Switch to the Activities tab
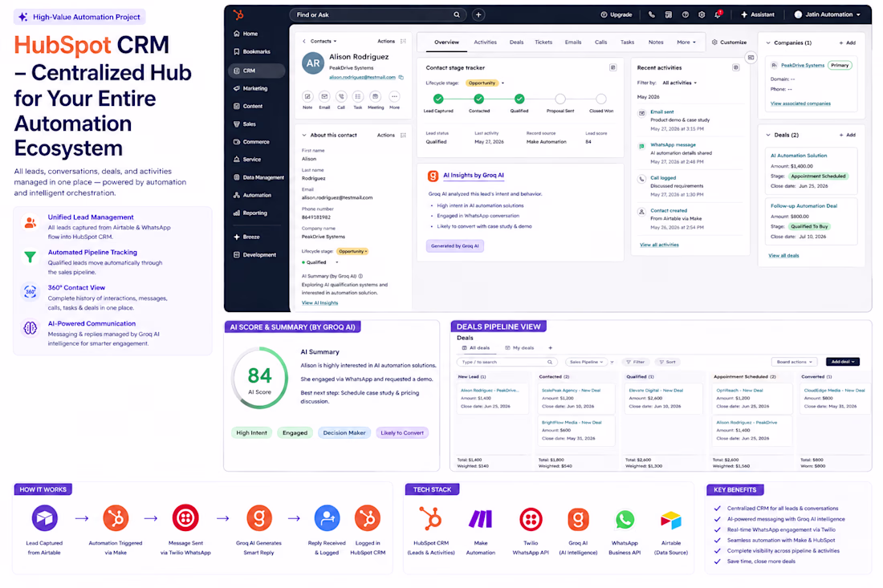Screen dimensions: 883x588 [485, 43]
